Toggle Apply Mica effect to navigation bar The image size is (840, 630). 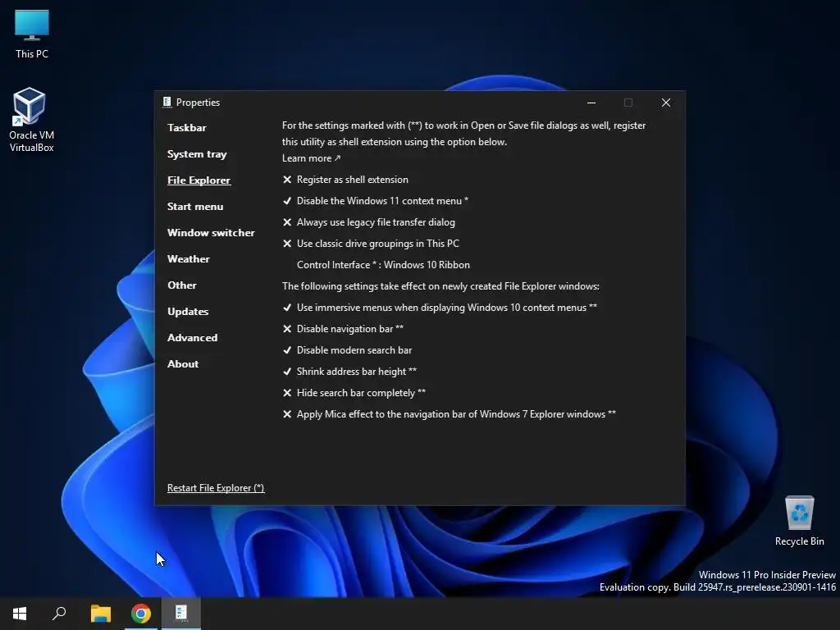pos(449,414)
